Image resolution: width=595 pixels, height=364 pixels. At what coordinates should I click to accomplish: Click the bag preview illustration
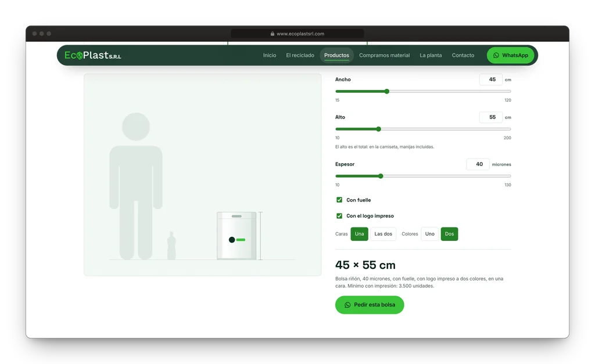(237, 236)
